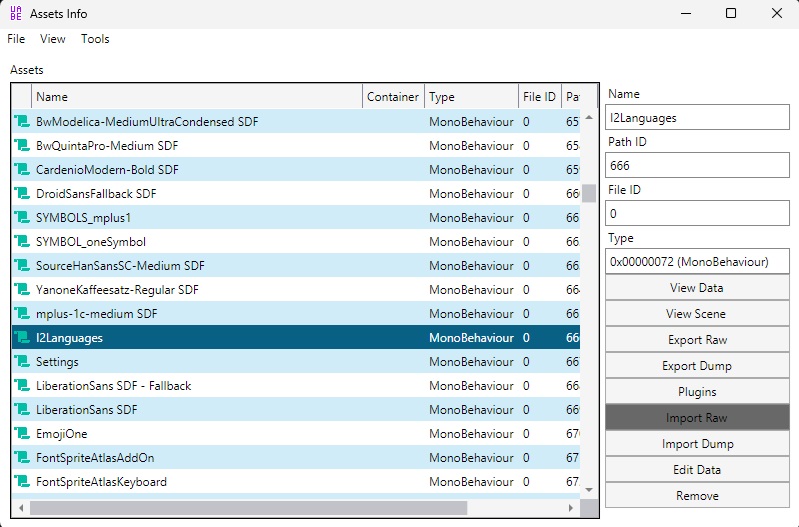The height and width of the screenshot is (527, 799).
Task: Click the asset icon beside SYMBOL_oneSymbol
Action: pyautogui.click(x=22, y=241)
